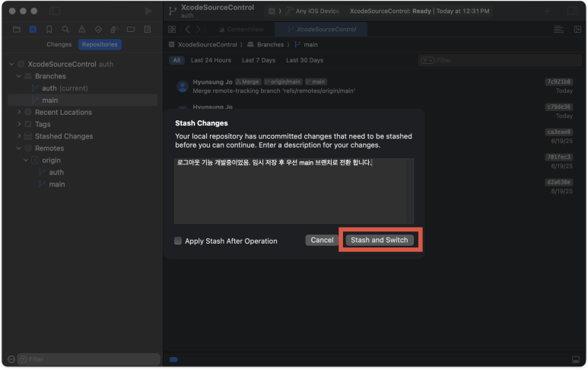This screenshot has height=370, width=588.
Task: Click the sidebar bottom Filter field
Action: tap(88, 359)
